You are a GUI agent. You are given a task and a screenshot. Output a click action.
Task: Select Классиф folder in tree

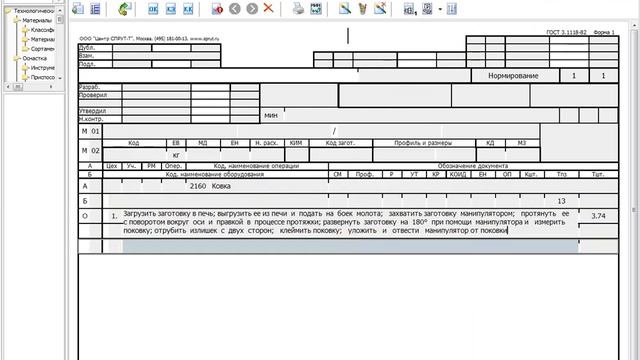[42, 30]
